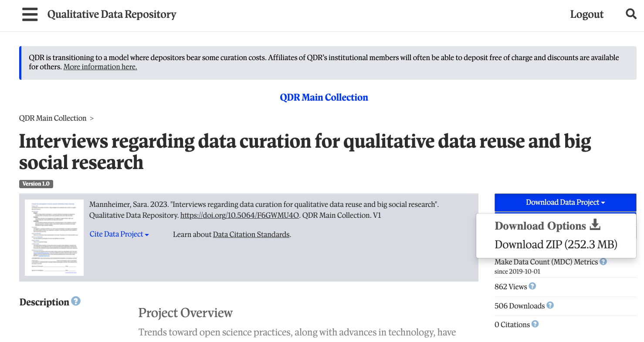Click the download icon beside Download Options
The width and height of the screenshot is (644, 342).
(x=595, y=225)
